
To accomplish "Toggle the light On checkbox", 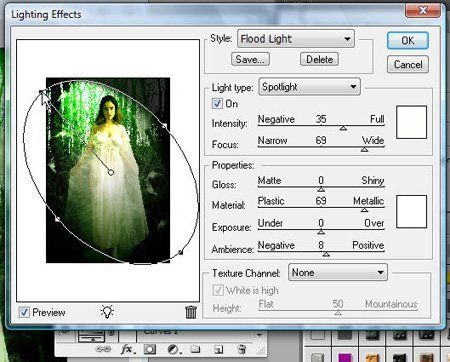I will coord(217,104).
